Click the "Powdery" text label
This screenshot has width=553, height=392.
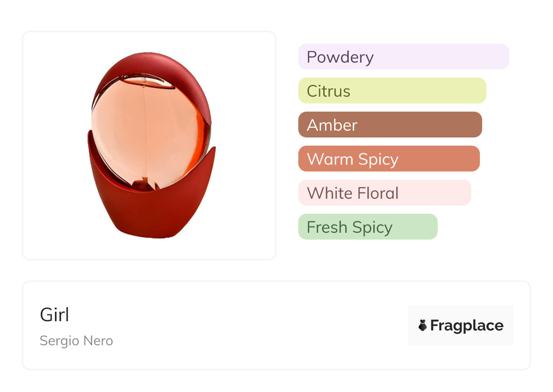[340, 57]
